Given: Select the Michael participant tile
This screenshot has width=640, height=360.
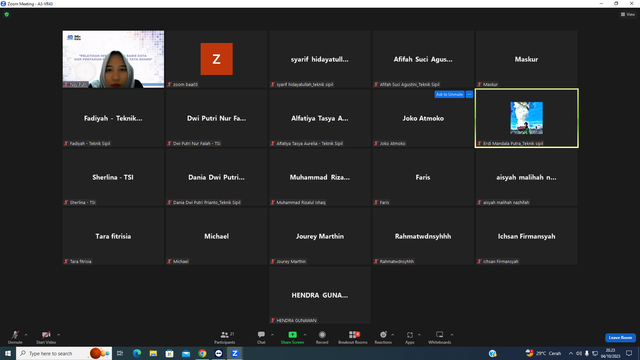Looking at the screenshot, I should [x=216, y=236].
